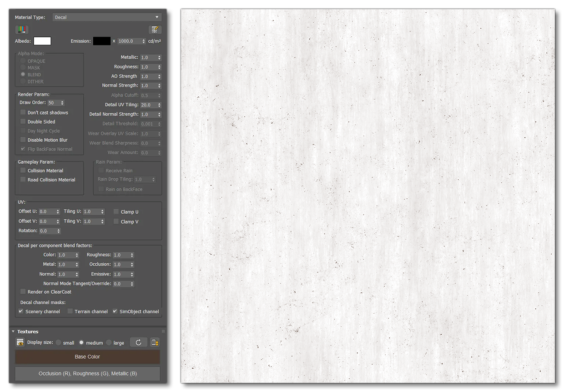Select the BLEND alpha mode
This screenshot has height=392, width=564.
pyautogui.click(x=23, y=74)
